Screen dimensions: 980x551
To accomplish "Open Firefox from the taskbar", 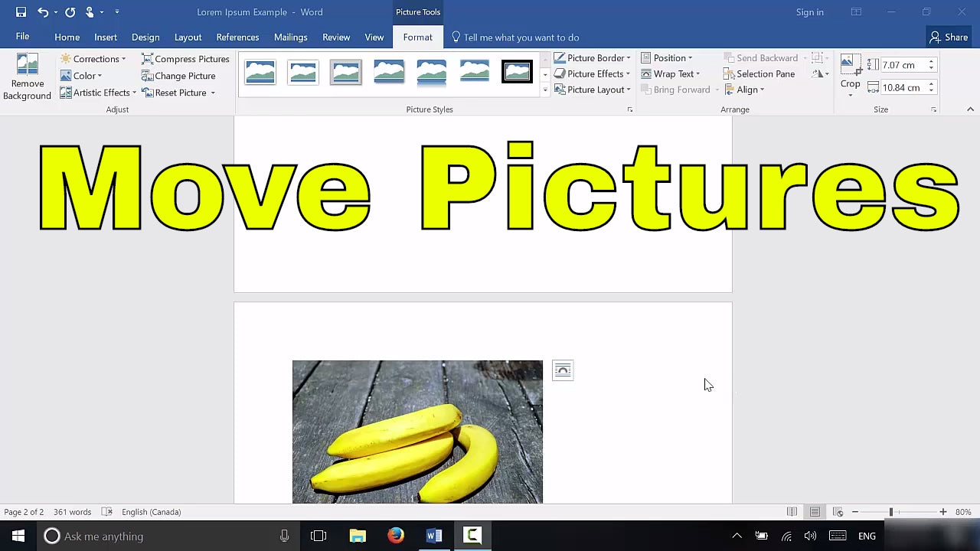I will click(396, 536).
